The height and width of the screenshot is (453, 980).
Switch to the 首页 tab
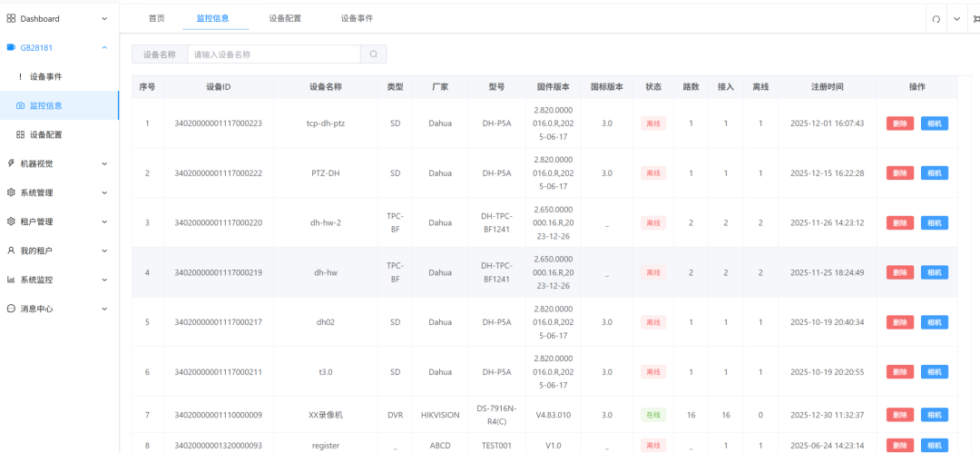coord(157,18)
